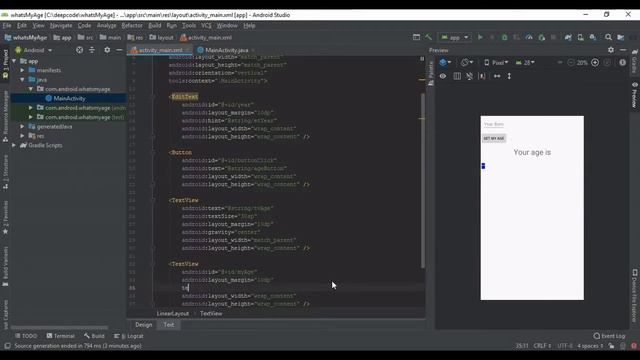Open the Build menu
This screenshot has height=360, width=640.
coord(154,25)
